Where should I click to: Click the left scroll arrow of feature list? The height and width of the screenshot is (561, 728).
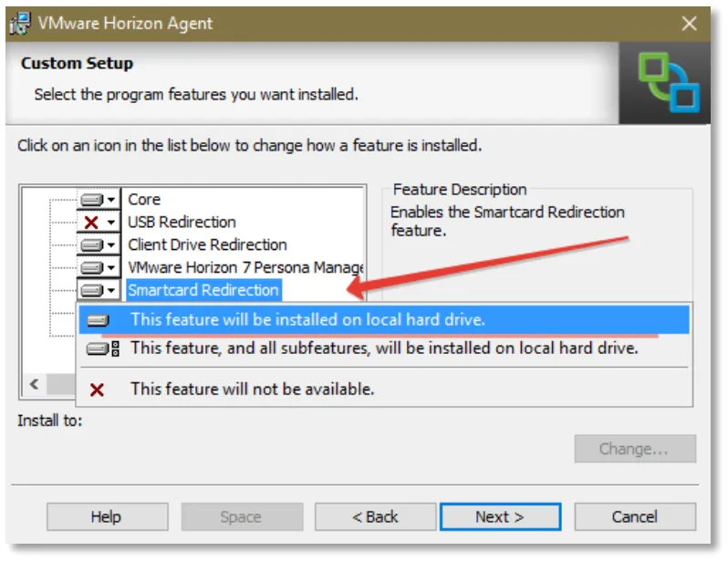pos(35,385)
